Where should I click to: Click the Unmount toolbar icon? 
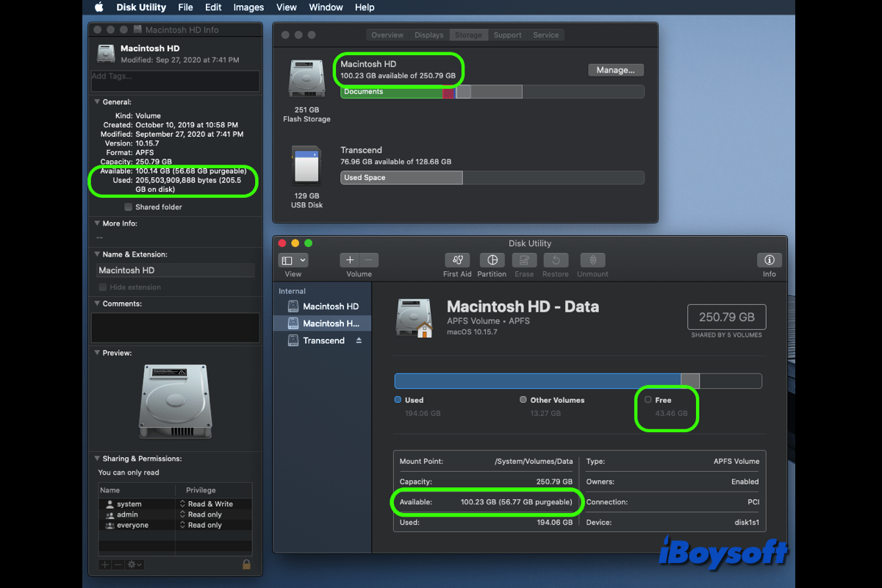(x=592, y=260)
